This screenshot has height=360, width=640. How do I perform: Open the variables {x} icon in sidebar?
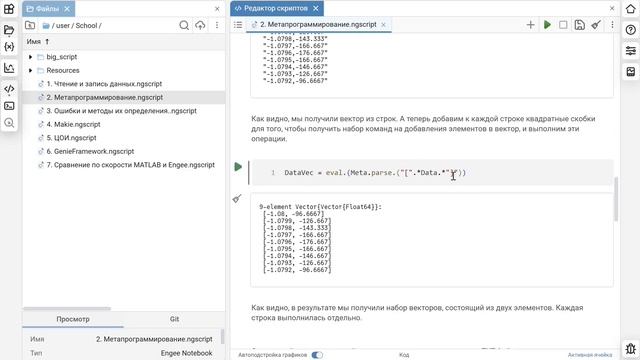9,47
